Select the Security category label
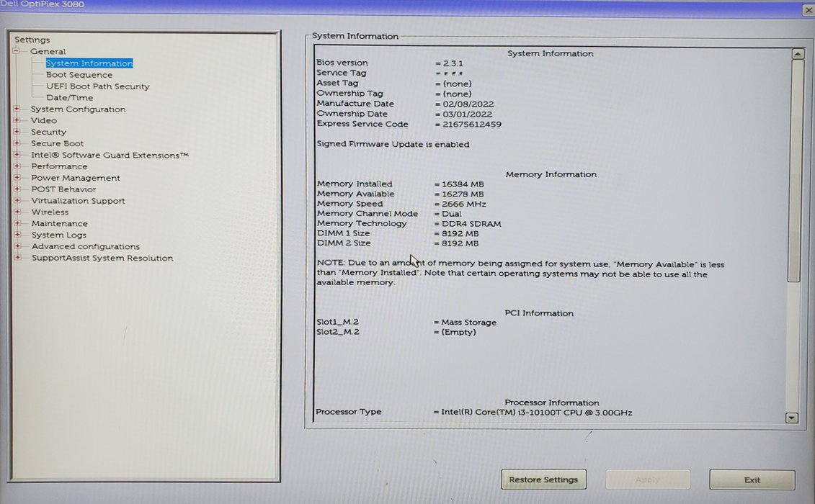The image size is (815, 504). coord(48,132)
